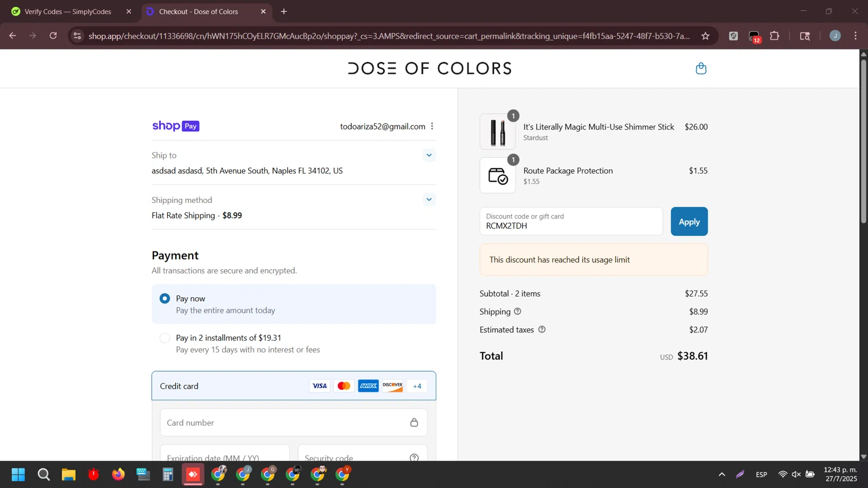The image size is (868, 488).
Task: Click the Shimmer Stick product thumbnail
Action: (498, 132)
